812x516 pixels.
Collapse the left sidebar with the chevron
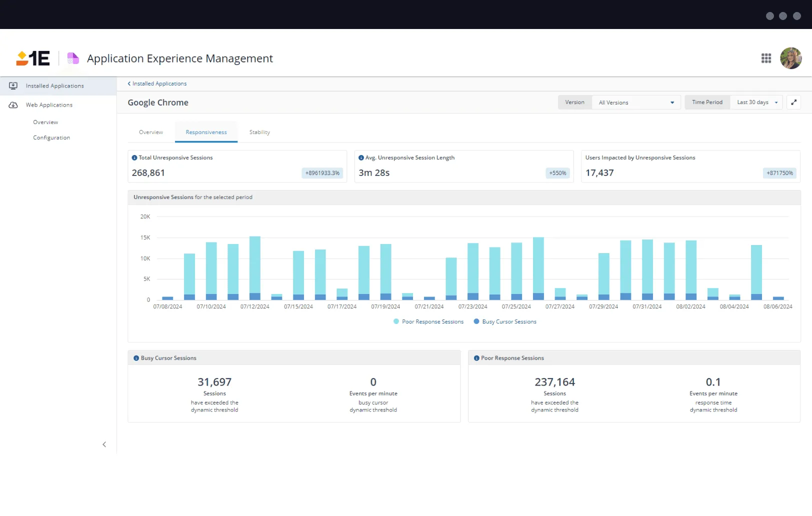pos(104,444)
